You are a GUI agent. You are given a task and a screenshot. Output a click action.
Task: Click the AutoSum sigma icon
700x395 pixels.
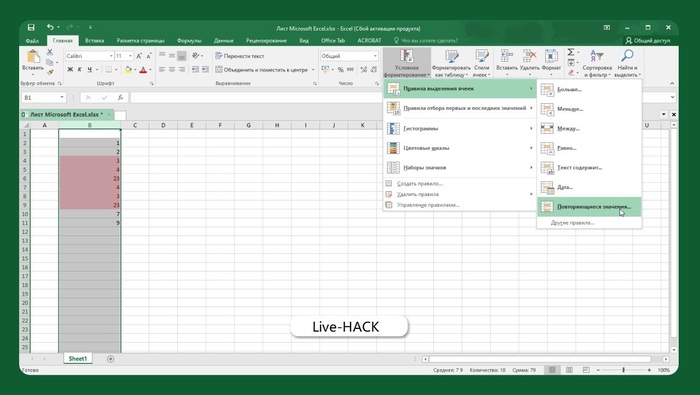point(571,53)
